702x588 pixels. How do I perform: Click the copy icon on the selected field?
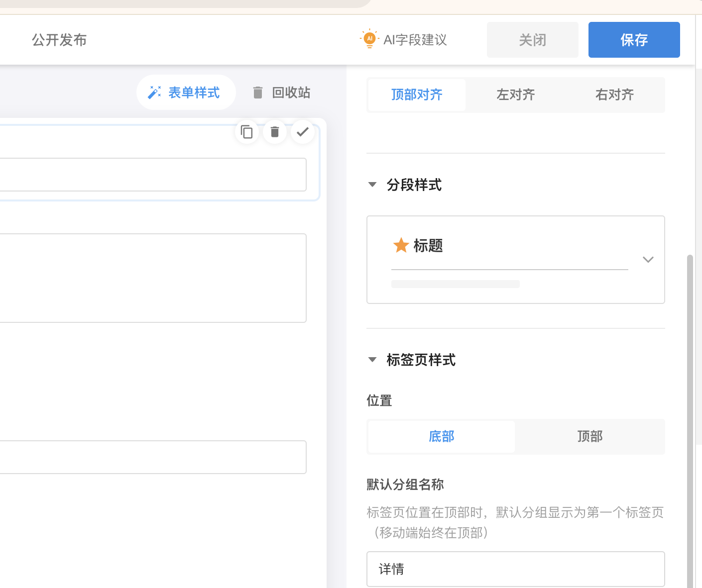click(247, 132)
